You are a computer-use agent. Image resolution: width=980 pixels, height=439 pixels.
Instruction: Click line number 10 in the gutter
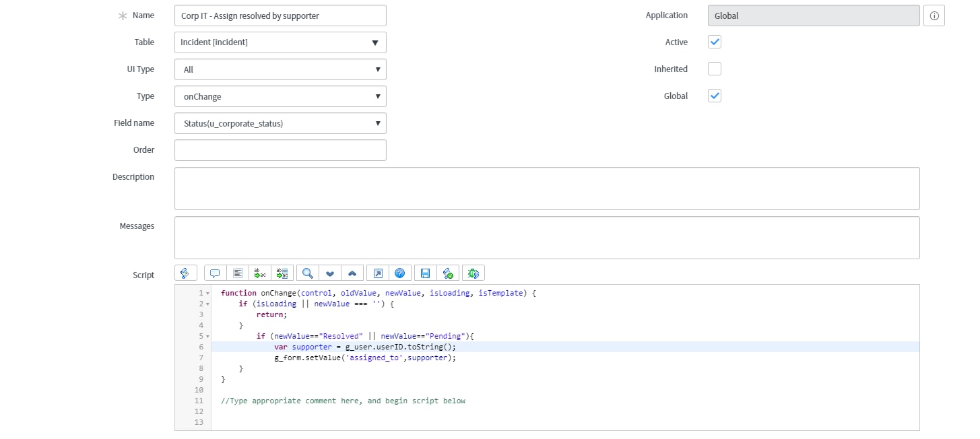(x=198, y=390)
